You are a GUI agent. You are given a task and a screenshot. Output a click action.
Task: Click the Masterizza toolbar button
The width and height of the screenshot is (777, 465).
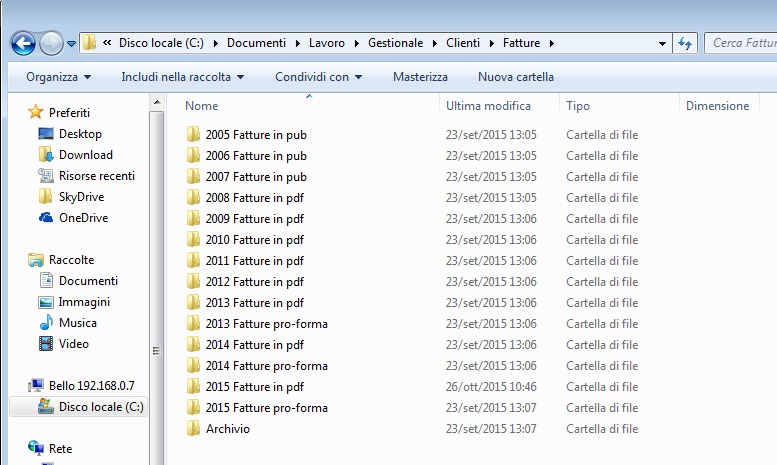pos(420,77)
